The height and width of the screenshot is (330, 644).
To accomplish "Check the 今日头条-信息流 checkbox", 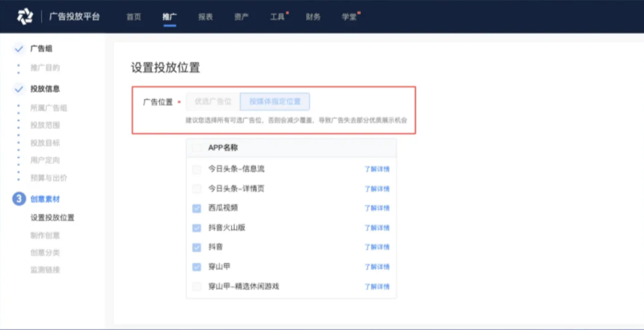I will coord(197,170).
